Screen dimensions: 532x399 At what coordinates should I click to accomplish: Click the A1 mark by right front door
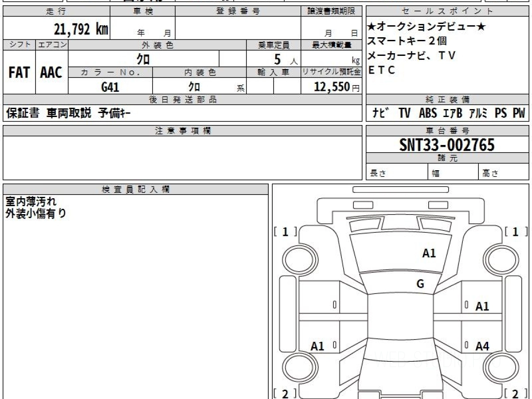coord(482,306)
